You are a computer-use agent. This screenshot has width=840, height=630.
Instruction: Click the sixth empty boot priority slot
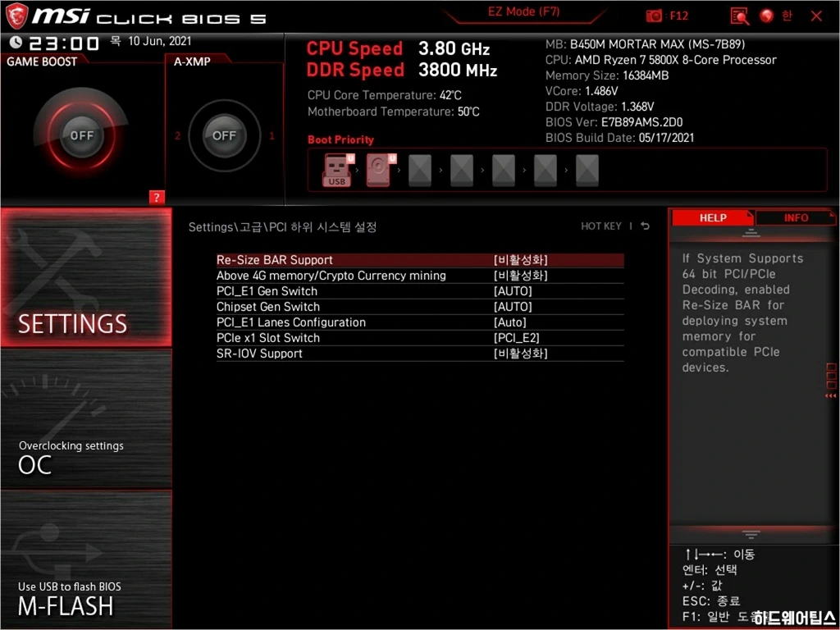[546, 171]
